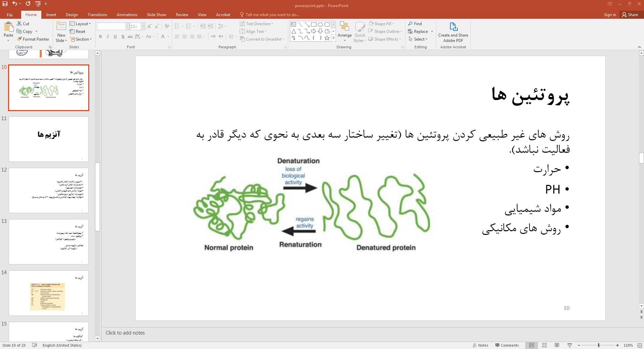The width and height of the screenshot is (644, 349).
Task: Toggle the Notes pane
Action: click(x=481, y=345)
